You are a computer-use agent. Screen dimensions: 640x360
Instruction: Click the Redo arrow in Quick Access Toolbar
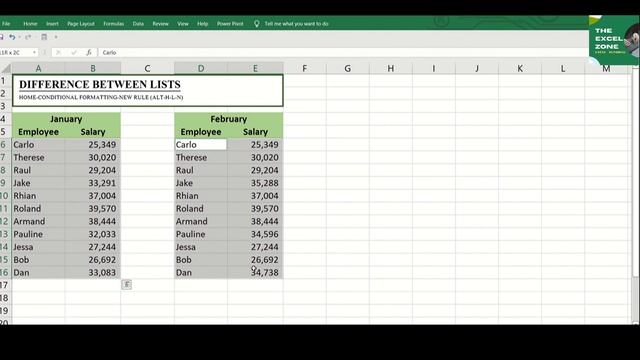(28, 37)
